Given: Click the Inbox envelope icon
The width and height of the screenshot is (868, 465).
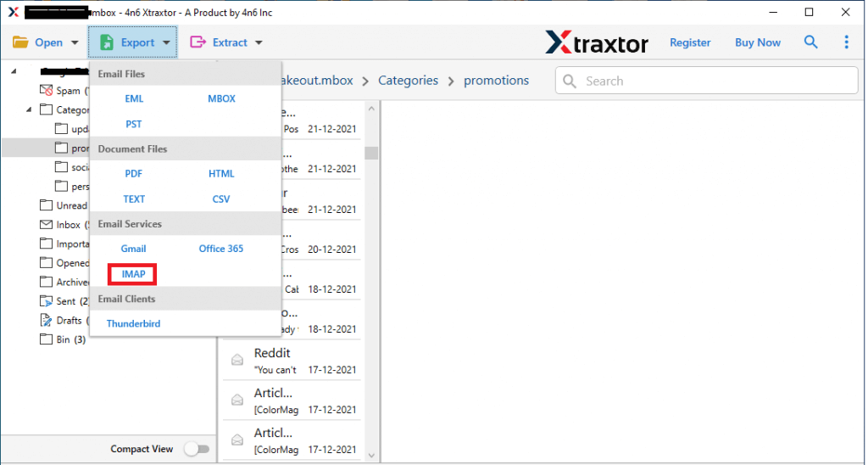Looking at the screenshot, I should click(47, 225).
